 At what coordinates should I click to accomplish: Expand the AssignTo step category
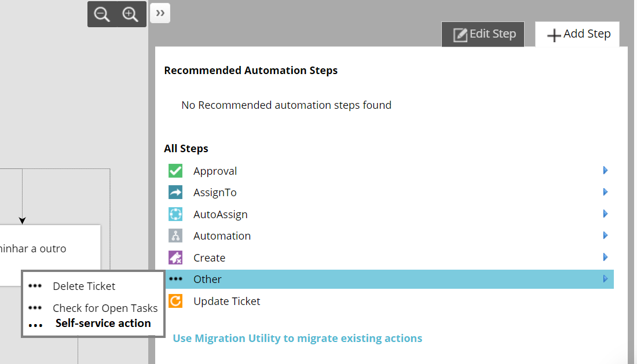pos(606,192)
